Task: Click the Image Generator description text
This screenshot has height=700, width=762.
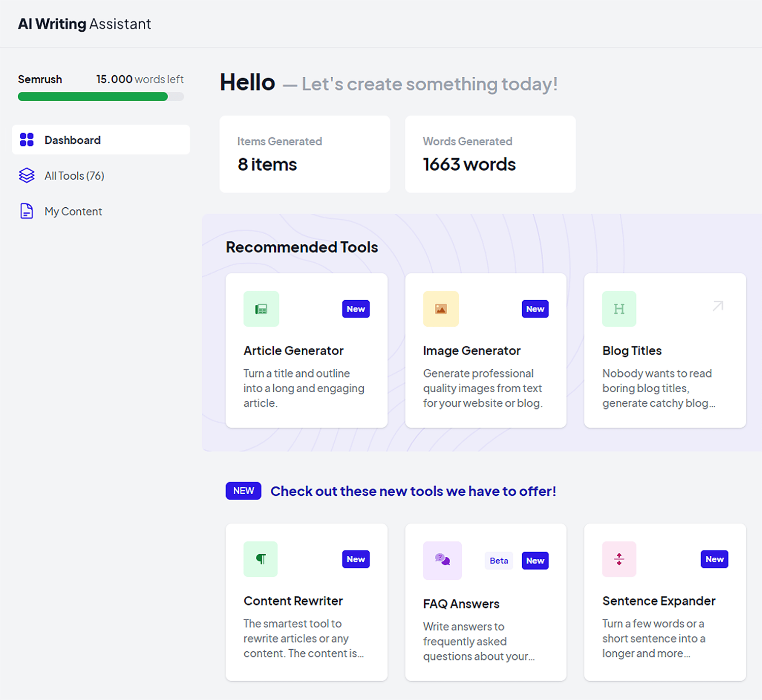Action: tap(483, 388)
